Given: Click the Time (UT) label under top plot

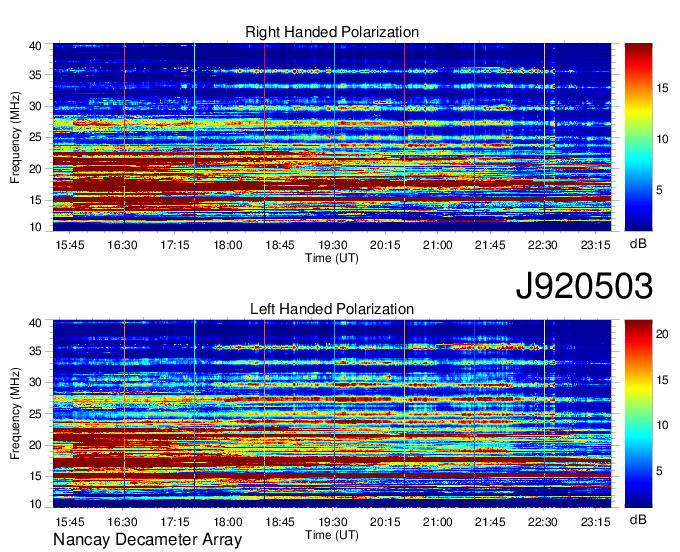Looking at the screenshot, I should coord(332,258).
